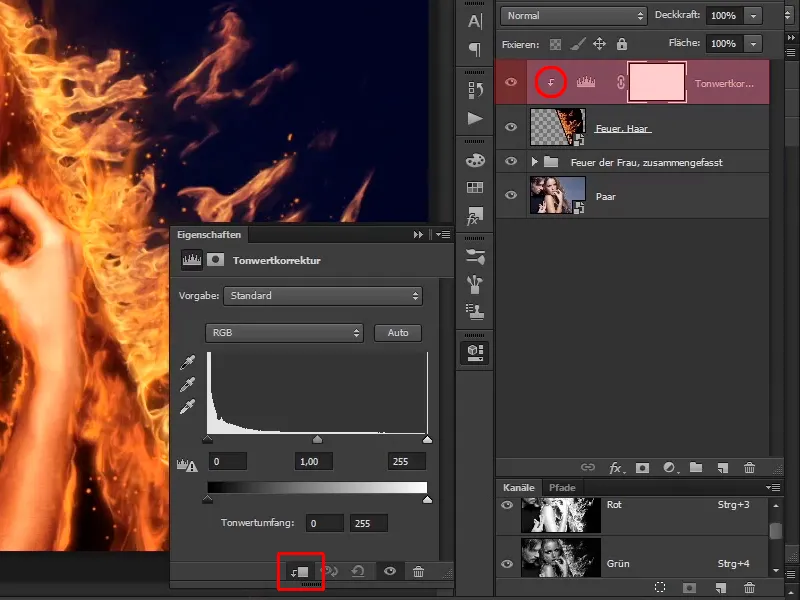
Task: Switch to the Pfade tab
Action: pos(562,488)
